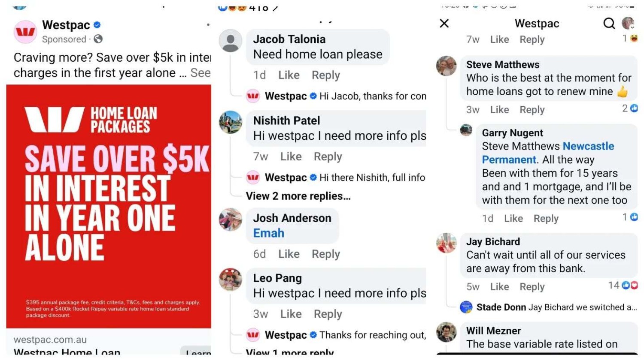Open the Newcastle Permanent tagged link
The image size is (644, 361).
(548, 153)
